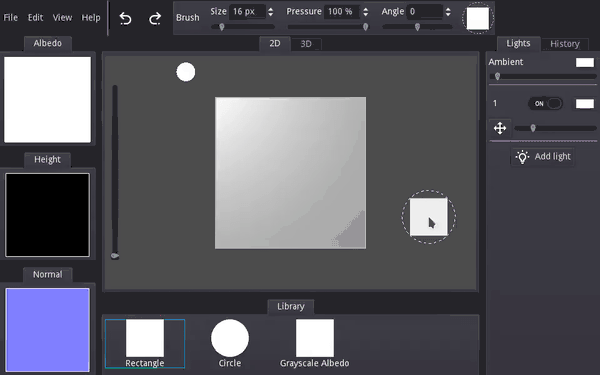Click the Pressure value field
The image size is (600, 375).
(341, 11)
